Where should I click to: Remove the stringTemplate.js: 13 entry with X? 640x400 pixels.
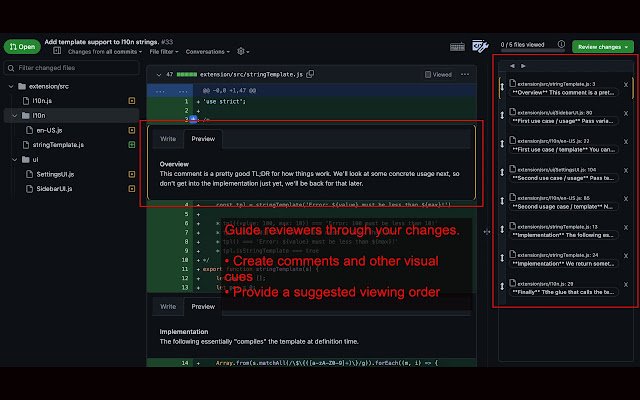(x=626, y=227)
